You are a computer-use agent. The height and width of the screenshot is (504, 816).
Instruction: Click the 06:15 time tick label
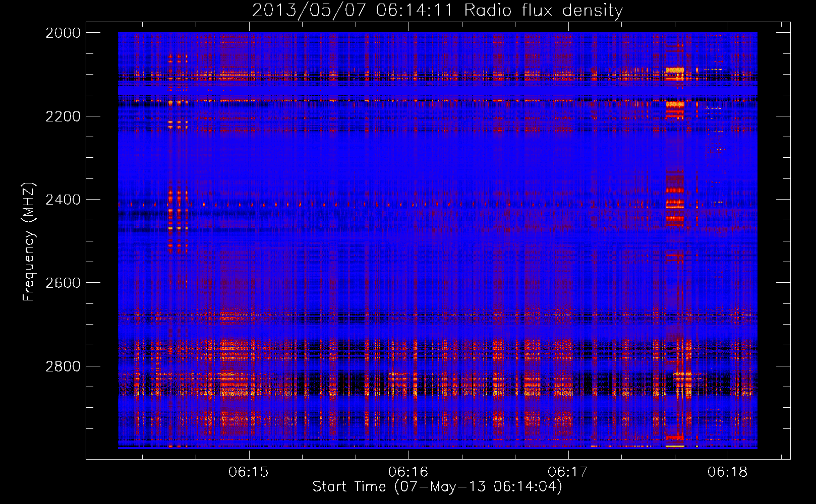pos(249,472)
